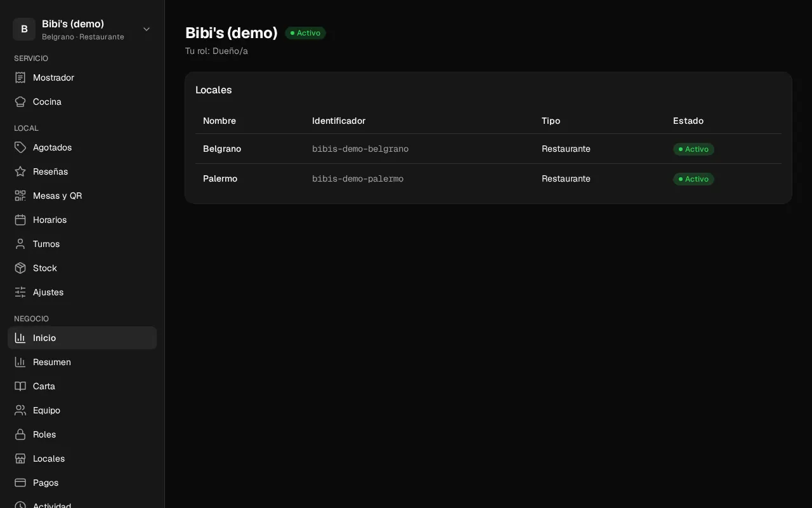
Task: Click the Ajustes sliders icon
Action: tap(20, 292)
